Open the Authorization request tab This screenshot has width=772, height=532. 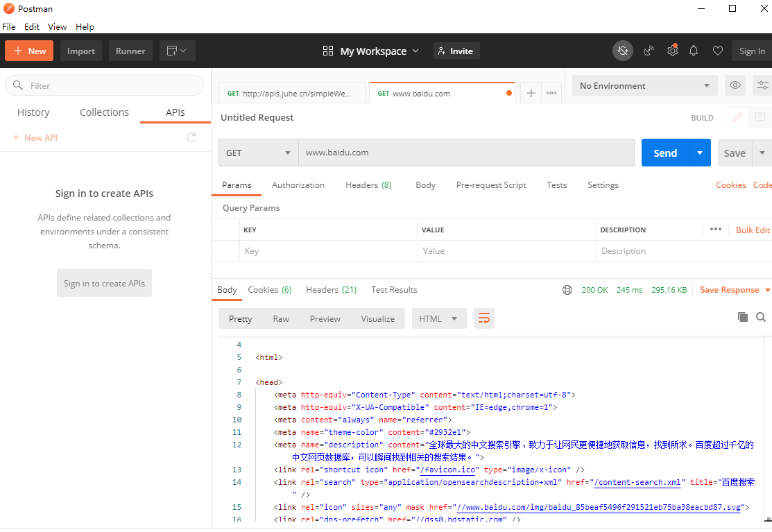298,185
